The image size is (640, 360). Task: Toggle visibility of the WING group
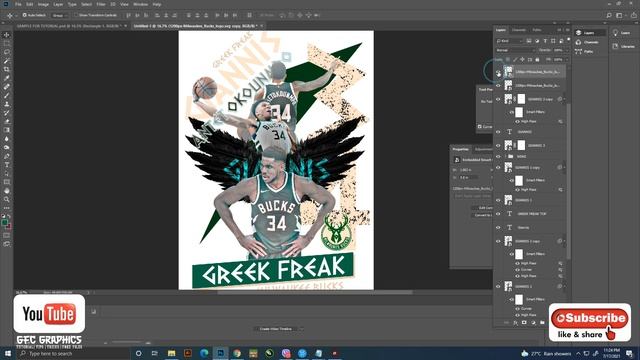pos(498,156)
